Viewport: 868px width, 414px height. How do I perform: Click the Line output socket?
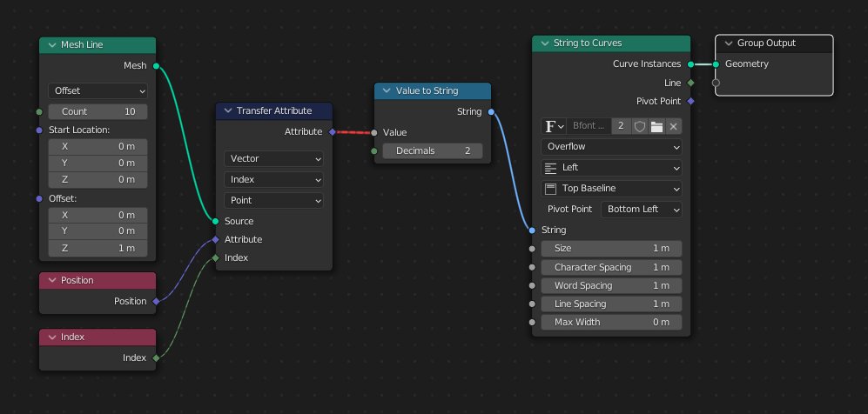(691, 83)
